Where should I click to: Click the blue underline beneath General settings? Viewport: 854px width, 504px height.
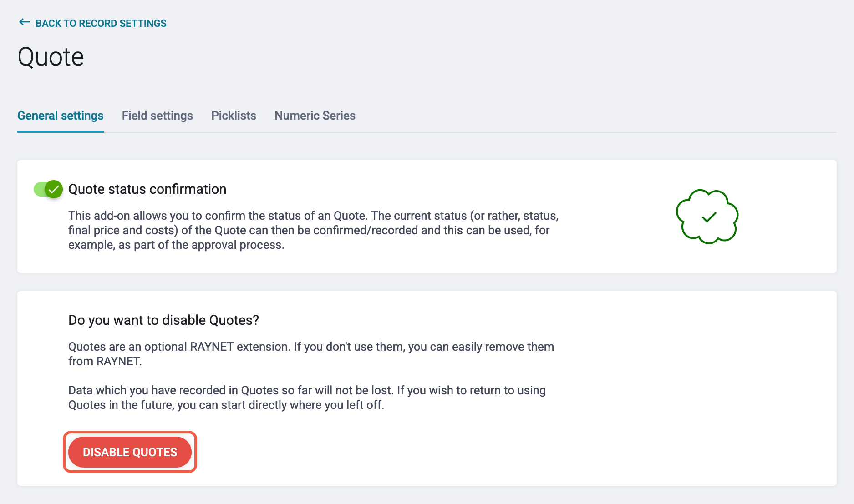coord(61,131)
